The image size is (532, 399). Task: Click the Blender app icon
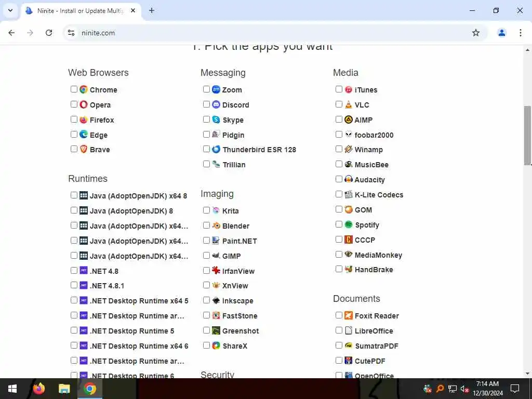pos(216,225)
